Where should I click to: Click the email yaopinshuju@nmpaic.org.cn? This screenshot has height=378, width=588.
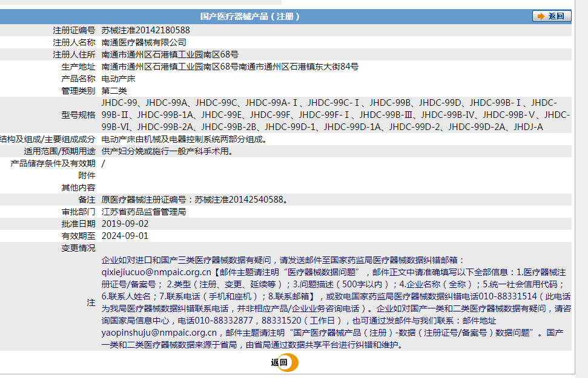[159, 333]
